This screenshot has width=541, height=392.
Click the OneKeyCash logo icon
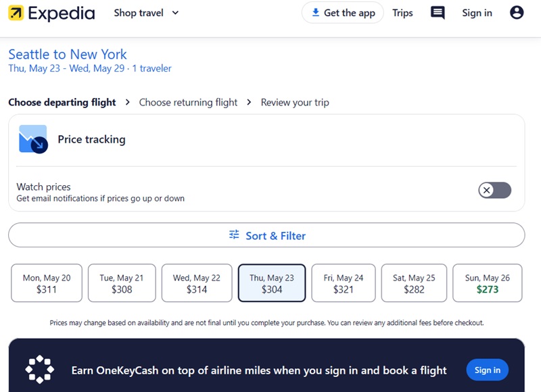pos(39,370)
